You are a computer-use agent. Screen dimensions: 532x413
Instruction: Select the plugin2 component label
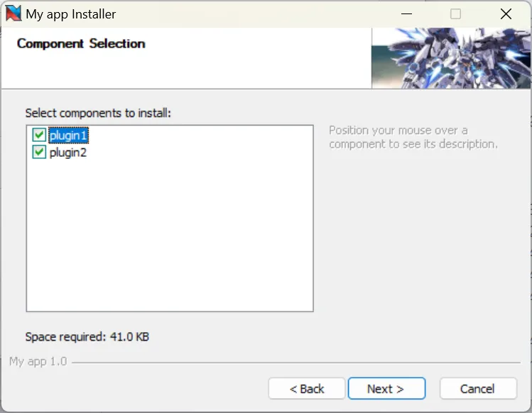(68, 152)
